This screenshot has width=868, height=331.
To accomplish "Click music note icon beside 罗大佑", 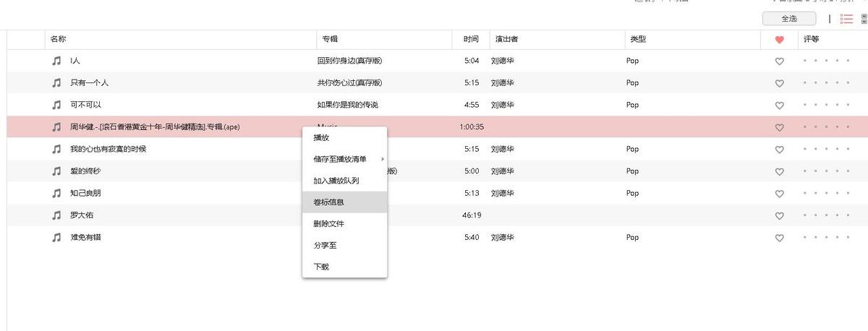I will click(x=56, y=215).
